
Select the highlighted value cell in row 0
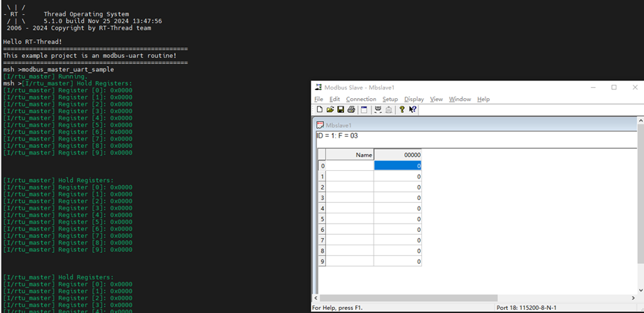(398, 166)
